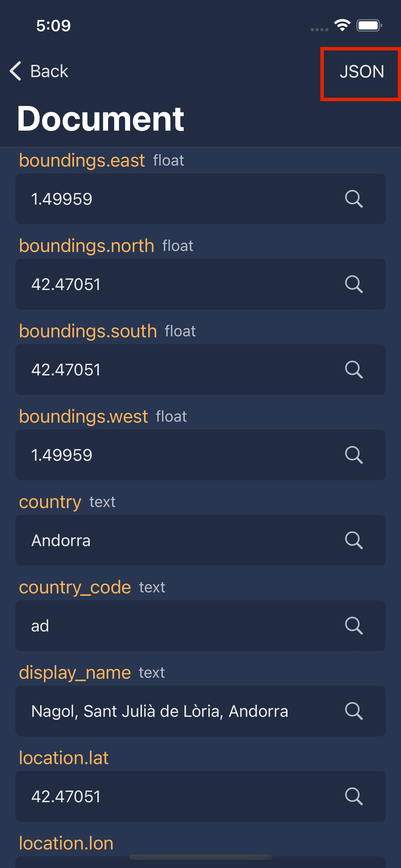Image resolution: width=401 pixels, height=868 pixels.
Task: Tap search icon for display_name value
Action: [x=354, y=711]
